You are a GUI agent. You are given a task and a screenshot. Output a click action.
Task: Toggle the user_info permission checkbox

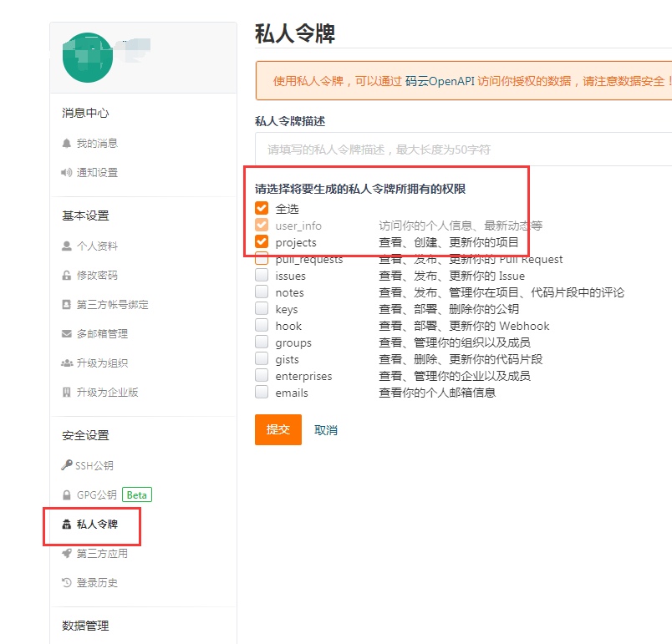tap(262, 225)
